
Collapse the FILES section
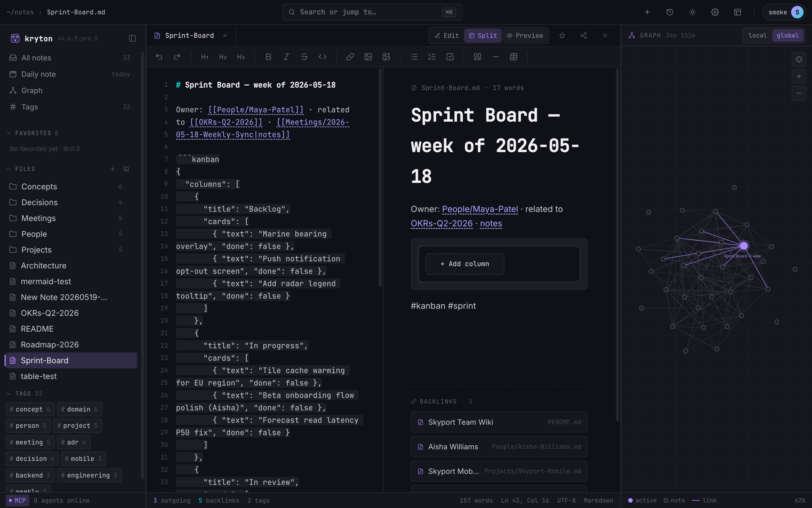(x=9, y=169)
